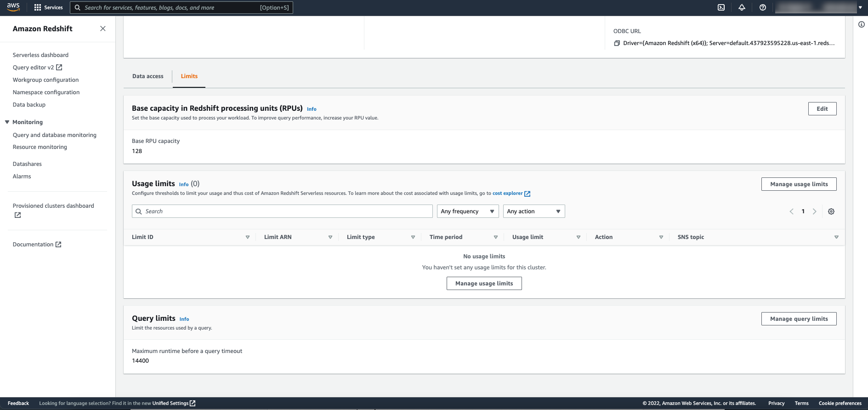The height and width of the screenshot is (410, 868).
Task: Click Manage usage limits in empty table
Action: tap(484, 284)
